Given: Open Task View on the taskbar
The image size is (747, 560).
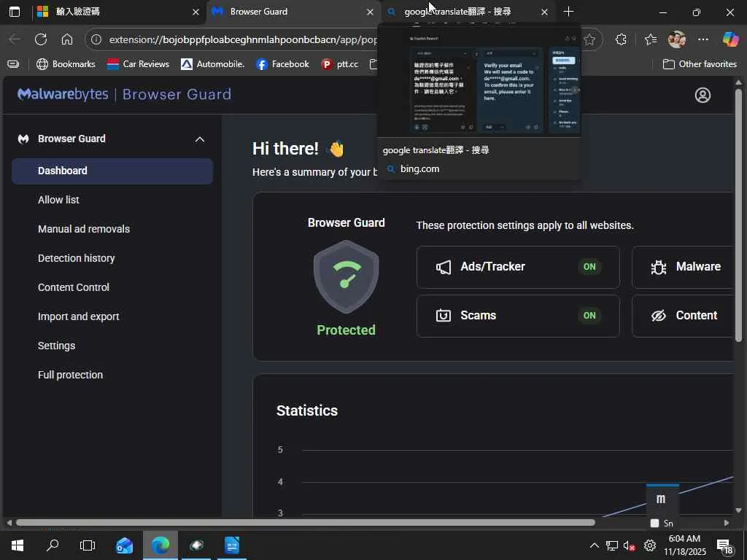Looking at the screenshot, I should point(88,545).
